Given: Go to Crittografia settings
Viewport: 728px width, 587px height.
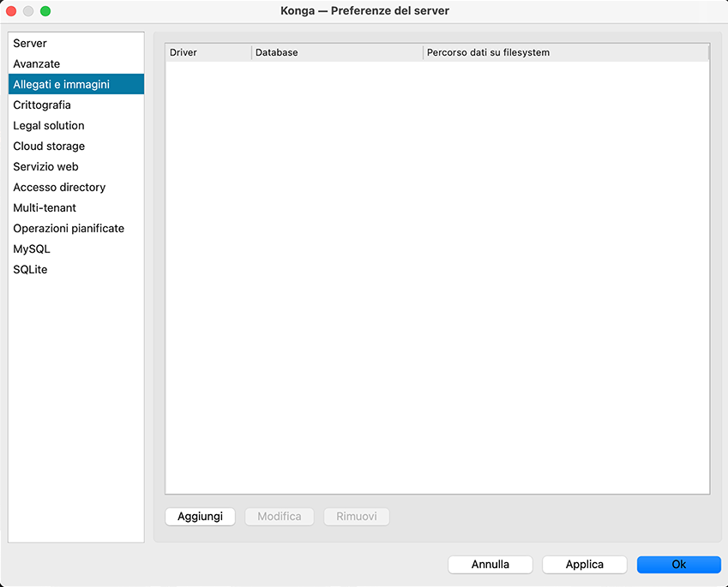Looking at the screenshot, I should point(42,105).
